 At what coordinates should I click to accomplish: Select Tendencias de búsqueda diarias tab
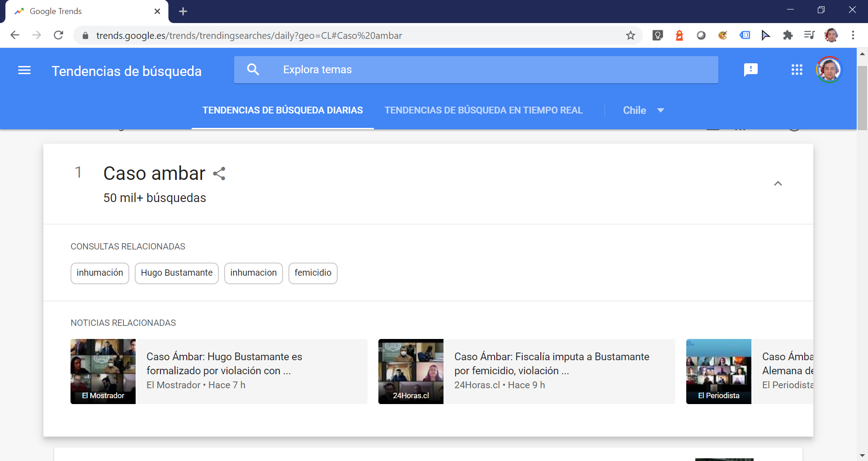click(x=283, y=110)
